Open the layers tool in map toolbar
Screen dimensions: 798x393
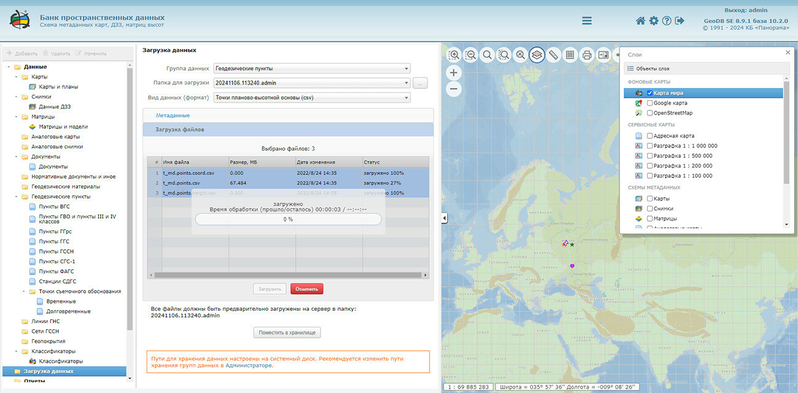537,54
